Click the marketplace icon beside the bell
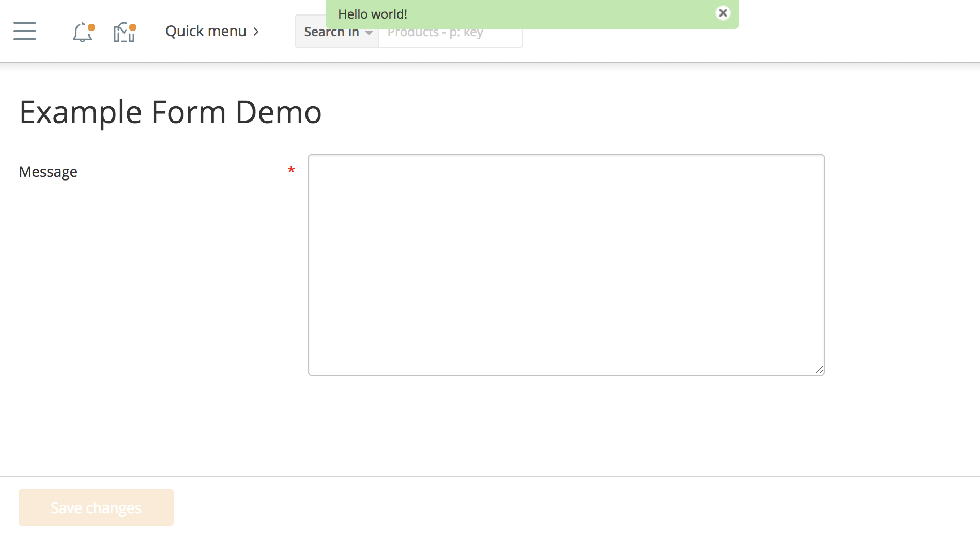This screenshot has height=539, width=980. pyautogui.click(x=124, y=33)
